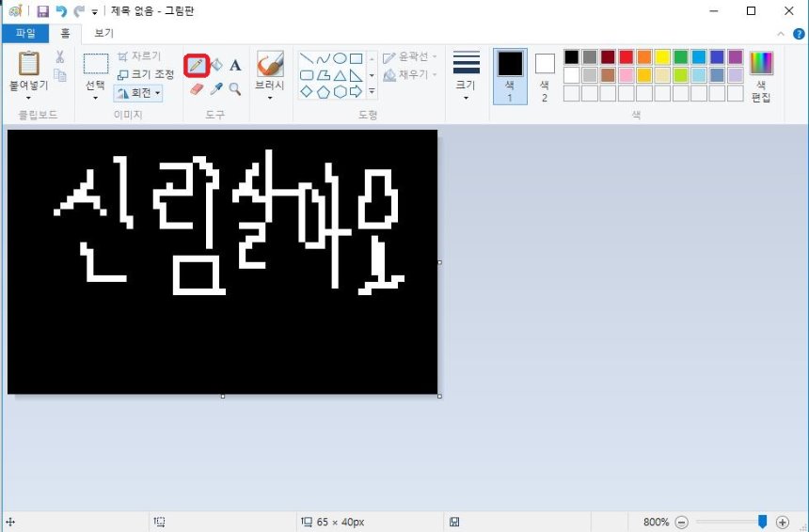Open the Outline dropdown
809x532 pixels.
pyautogui.click(x=411, y=56)
